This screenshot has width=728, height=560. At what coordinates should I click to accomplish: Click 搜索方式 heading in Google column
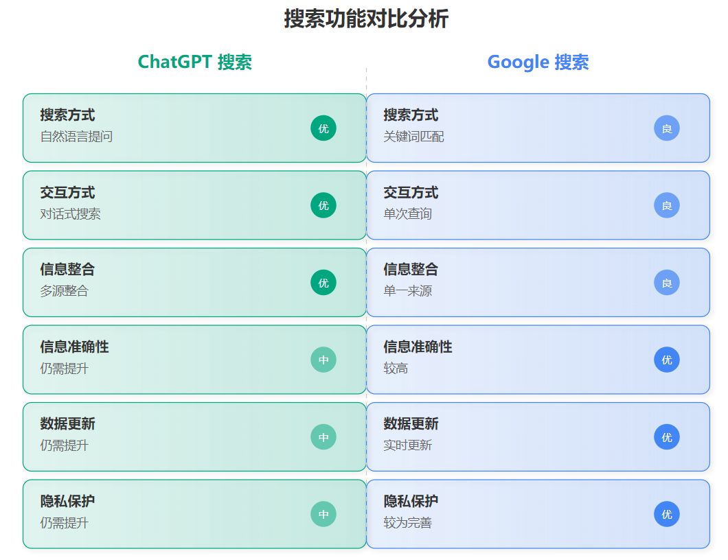(x=411, y=115)
